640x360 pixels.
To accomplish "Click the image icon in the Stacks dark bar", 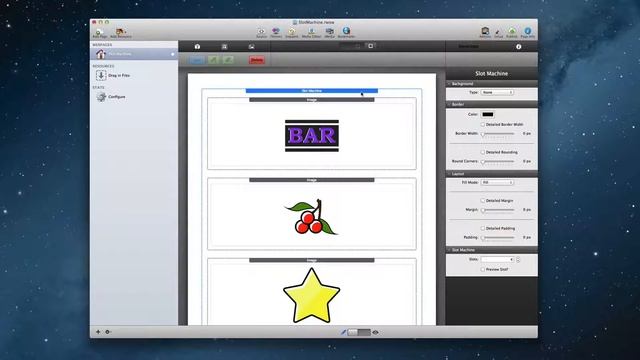I will [251, 47].
